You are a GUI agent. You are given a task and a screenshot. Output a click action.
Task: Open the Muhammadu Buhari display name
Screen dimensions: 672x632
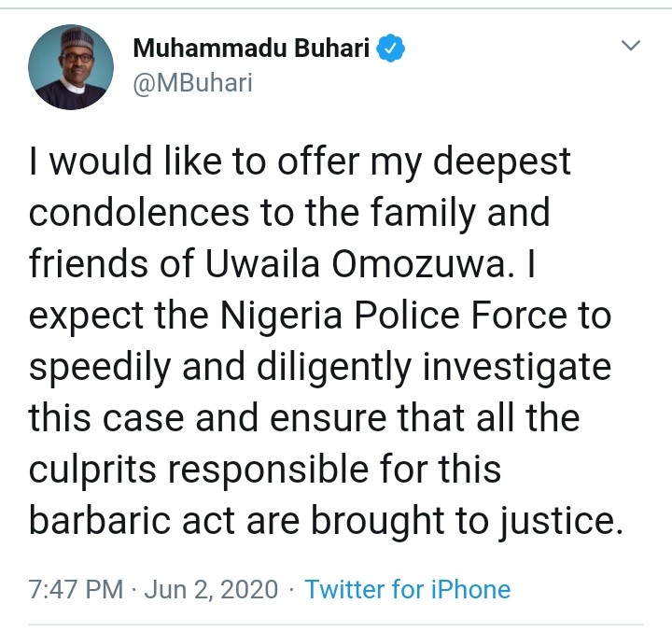pos(251,49)
